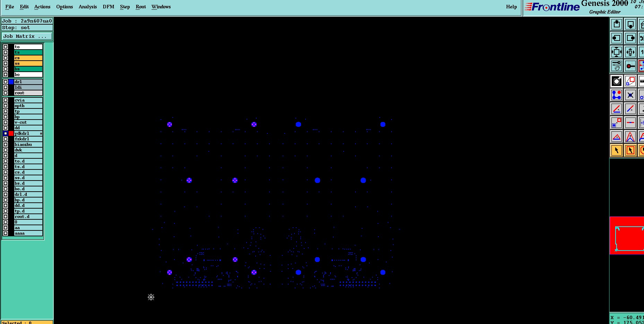Image resolution: width=644 pixels, height=324 pixels.
Task: Select the layer name ldi
Action: [28, 87]
